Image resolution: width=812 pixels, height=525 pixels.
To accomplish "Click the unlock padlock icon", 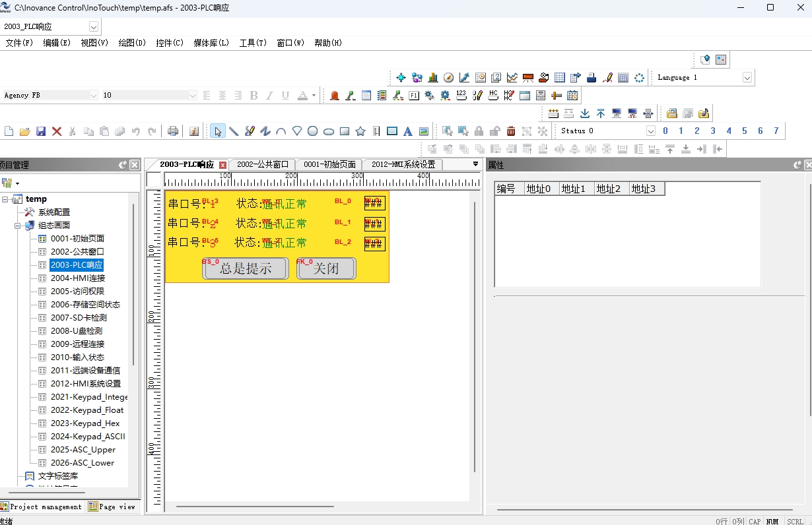I will coord(495,131).
